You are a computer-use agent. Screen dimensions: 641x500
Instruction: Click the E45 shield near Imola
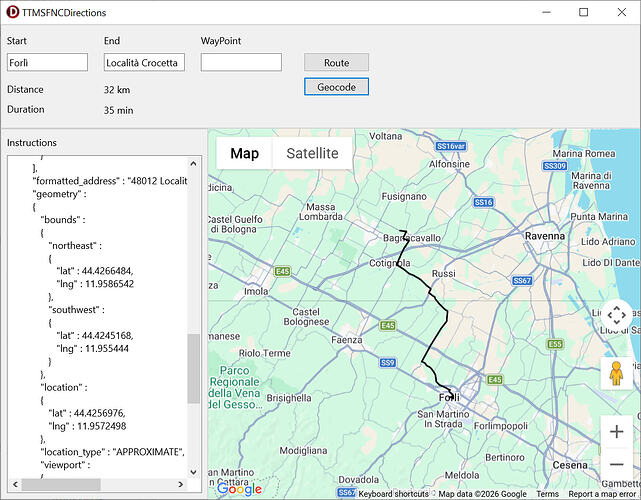pyautogui.click(x=282, y=271)
